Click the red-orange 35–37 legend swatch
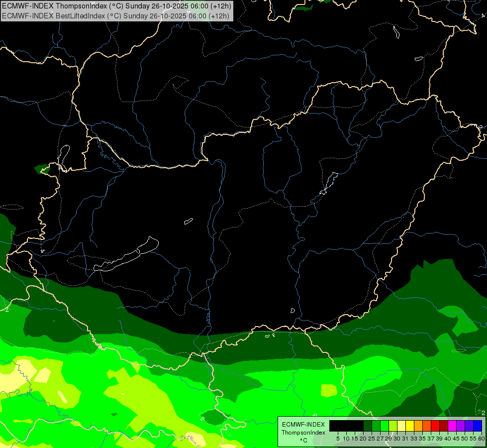Screen dimensions: 487x448 427,426
